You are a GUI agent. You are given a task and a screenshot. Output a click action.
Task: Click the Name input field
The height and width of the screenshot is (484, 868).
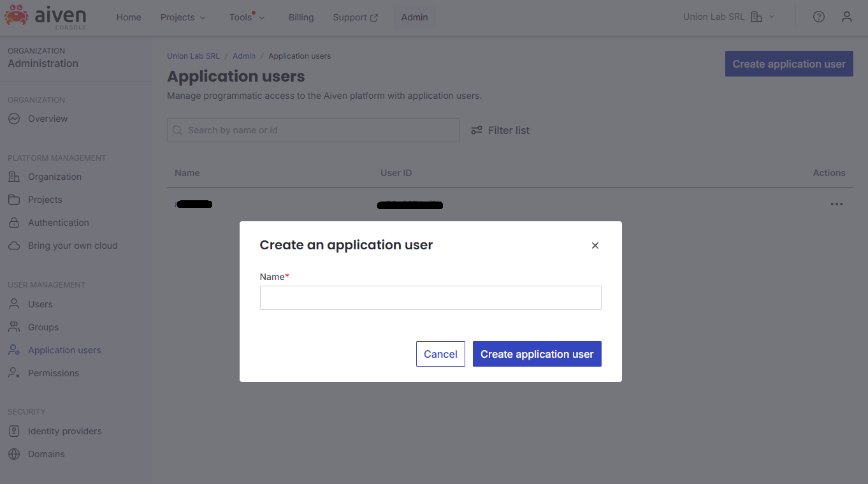click(x=430, y=298)
